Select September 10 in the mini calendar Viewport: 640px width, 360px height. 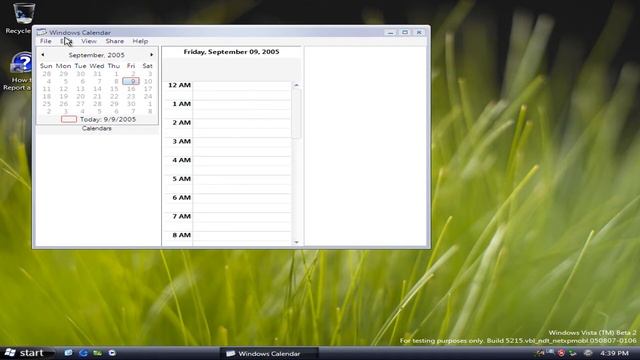[148, 81]
